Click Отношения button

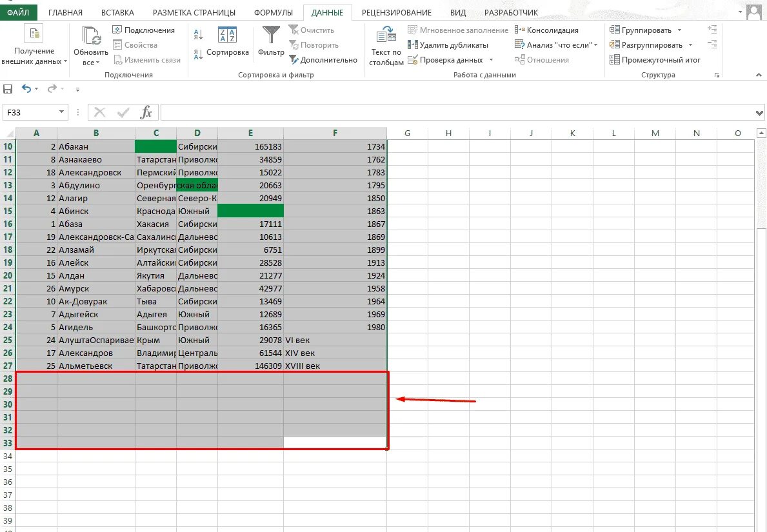click(541, 60)
